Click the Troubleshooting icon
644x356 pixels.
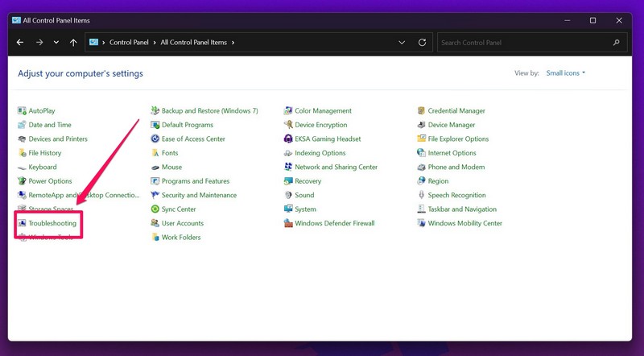tap(22, 223)
